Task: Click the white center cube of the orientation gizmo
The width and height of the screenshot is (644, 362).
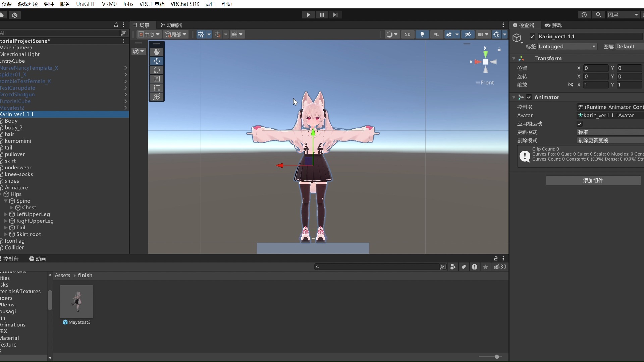Action: (x=485, y=62)
